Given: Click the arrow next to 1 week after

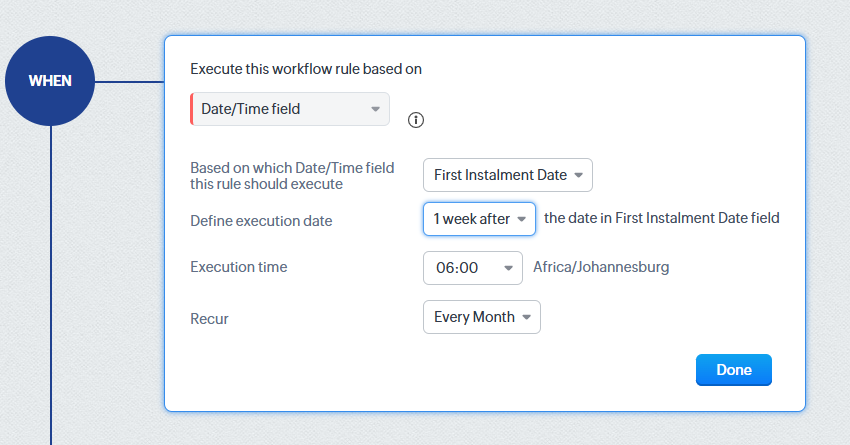Looking at the screenshot, I should pyautogui.click(x=521, y=219).
